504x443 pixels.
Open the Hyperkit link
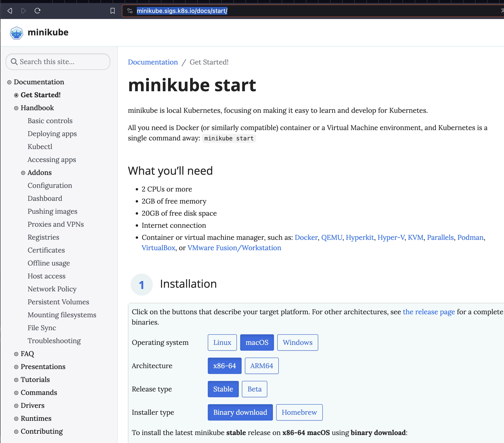coord(360,237)
